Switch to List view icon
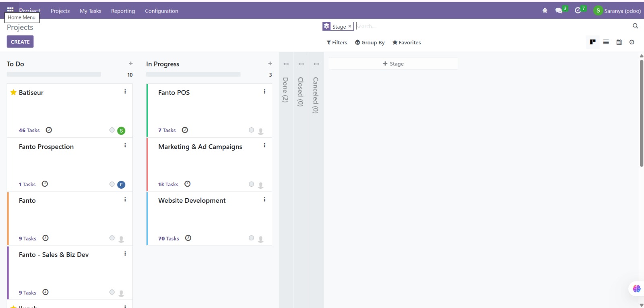The width and height of the screenshot is (644, 308). click(x=606, y=42)
